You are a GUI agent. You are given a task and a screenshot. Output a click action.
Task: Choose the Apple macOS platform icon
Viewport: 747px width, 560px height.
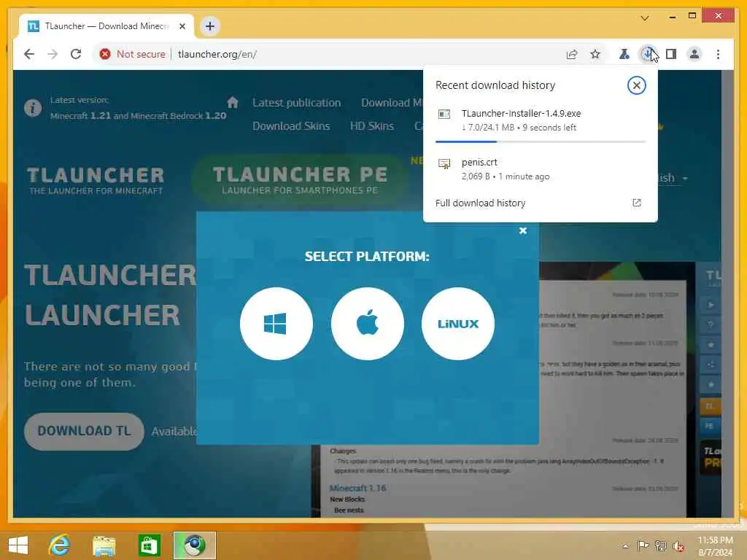click(368, 324)
